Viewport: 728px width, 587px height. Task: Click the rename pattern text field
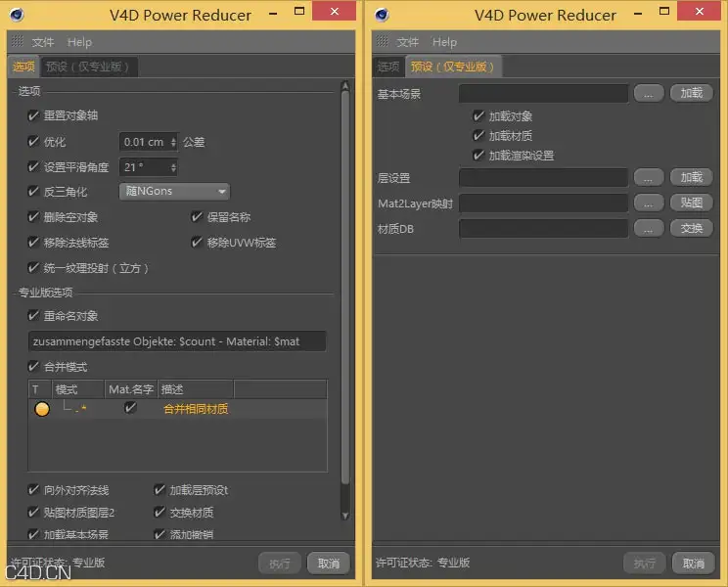click(176, 341)
